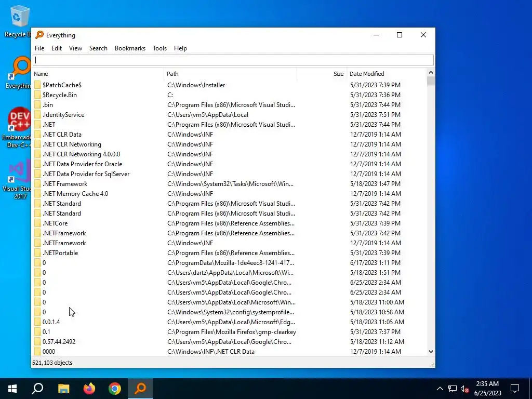Image resolution: width=532 pixels, height=399 pixels.
Task: Open the notification center icon
Action: pyautogui.click(x=515, y=389)
